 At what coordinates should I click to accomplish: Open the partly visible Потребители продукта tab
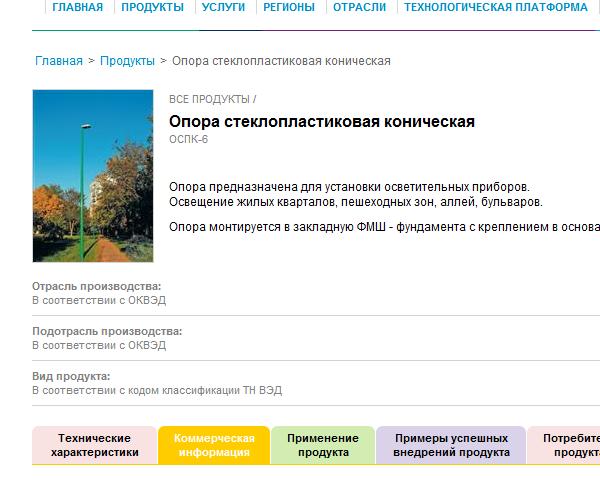point(564,445)
